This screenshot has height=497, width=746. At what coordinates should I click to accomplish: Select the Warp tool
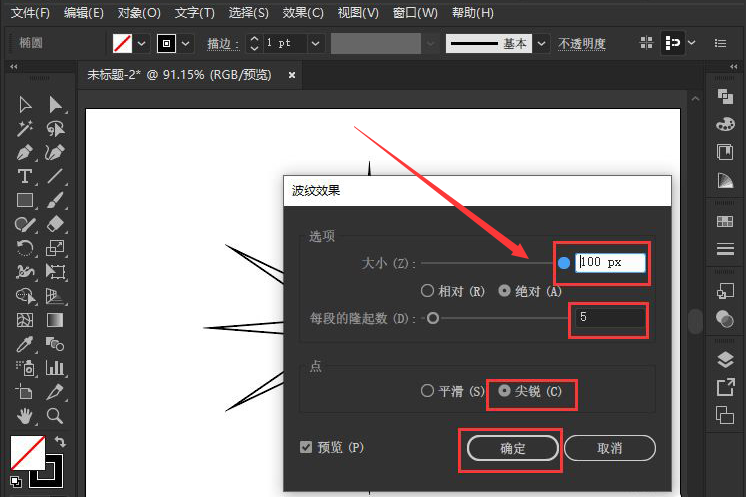point(25,272)
